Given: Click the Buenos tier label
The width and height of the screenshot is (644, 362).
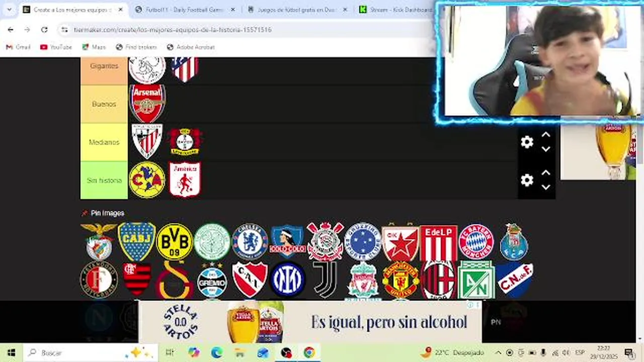Looking at the screenshot, I should pos(104,104).
